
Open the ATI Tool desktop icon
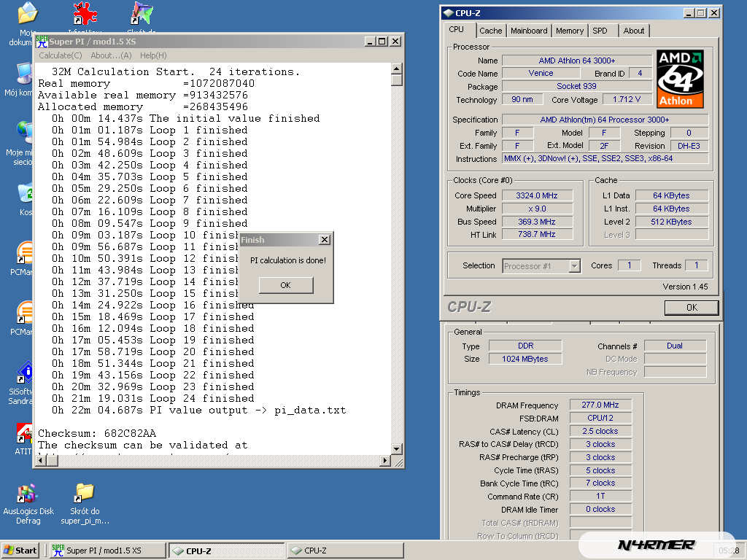tap(25, 433)
